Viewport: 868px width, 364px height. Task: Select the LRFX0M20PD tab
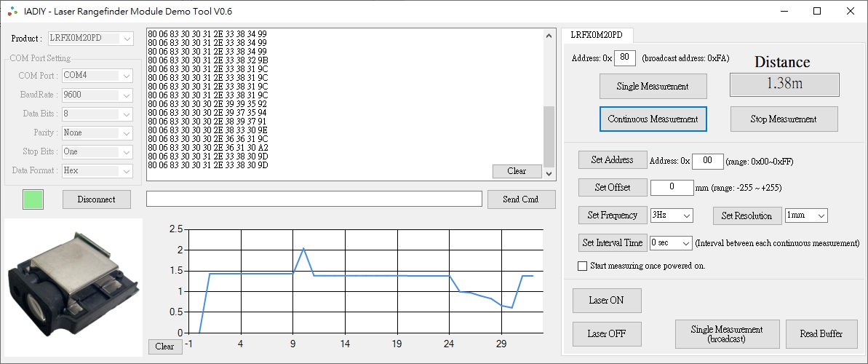[x=596, y=35]
